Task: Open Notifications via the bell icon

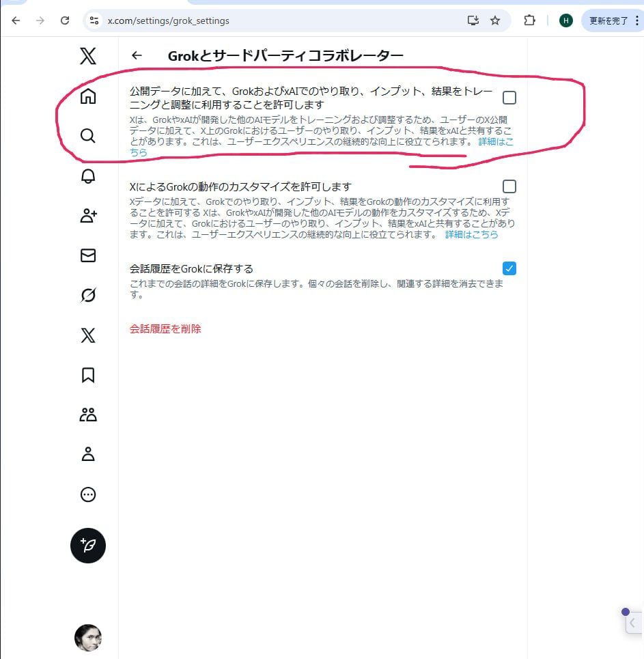Action: tap(87, 176)
